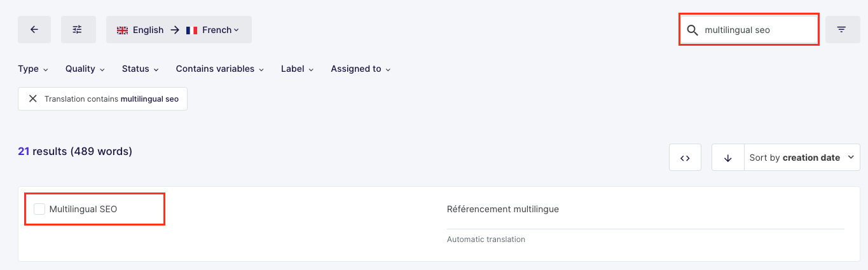
Task: Edit the Référencement multilingue translation text
Action: coord(503,209)
